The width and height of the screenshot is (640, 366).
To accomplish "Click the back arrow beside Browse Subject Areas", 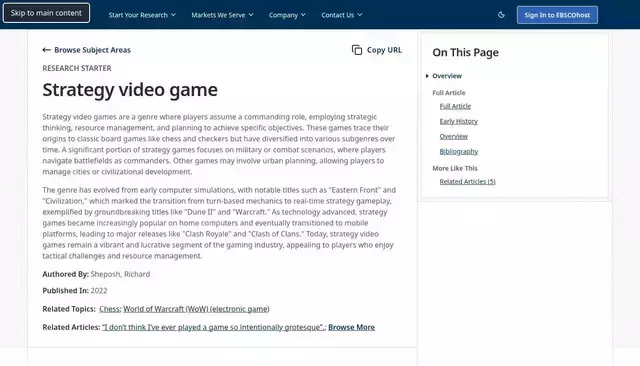I will coord(47,50).
